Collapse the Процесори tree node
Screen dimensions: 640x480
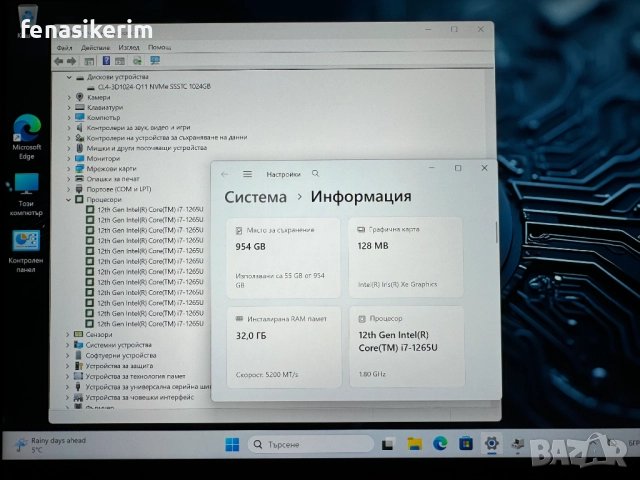click(69, 200)
